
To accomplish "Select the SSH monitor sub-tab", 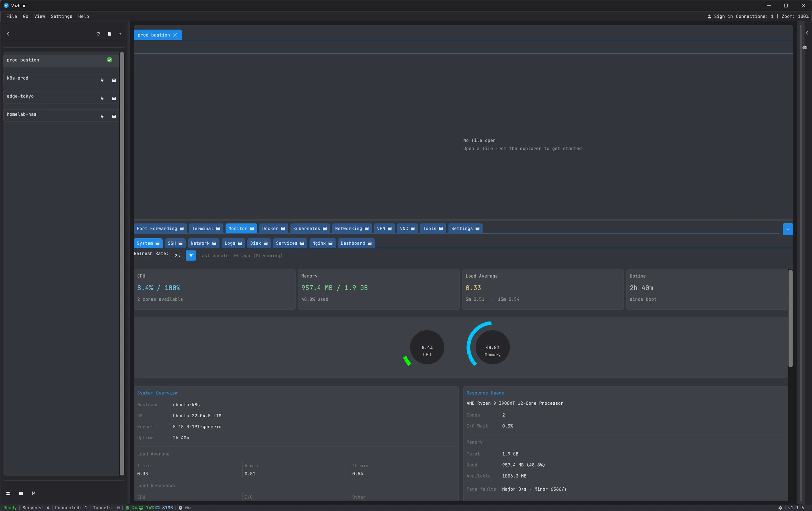I will point(175,243).
